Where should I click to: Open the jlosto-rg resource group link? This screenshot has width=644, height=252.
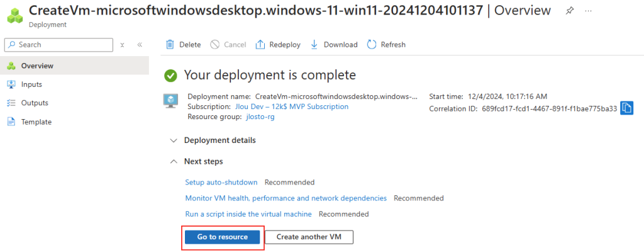tap(260, 117)
